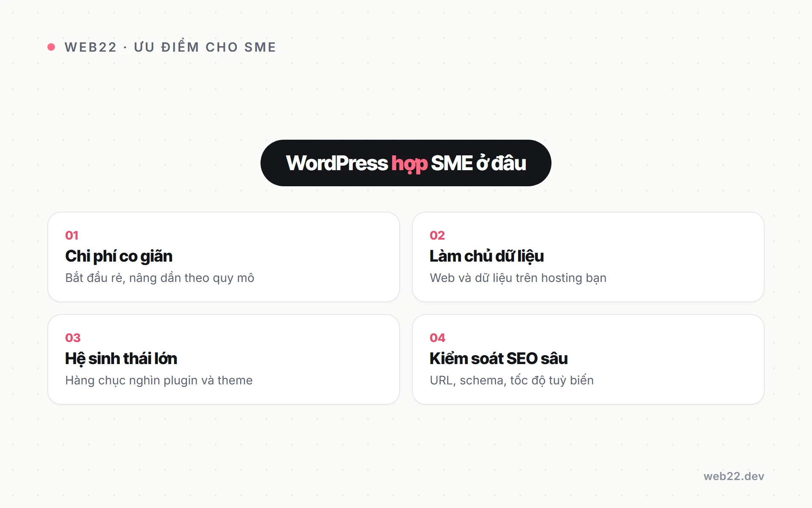Click 'Web và dữ liệu trên hosting bạn' text
This screenshot has width=812, height=508.
[518, 278]
